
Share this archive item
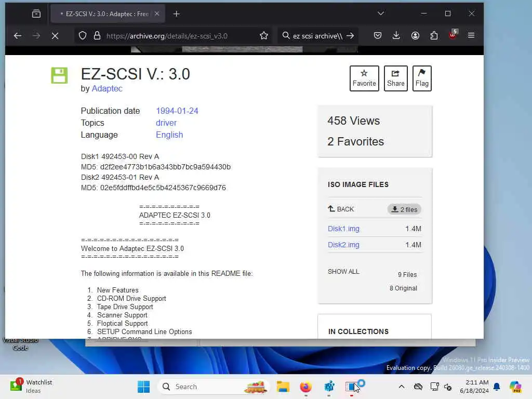click(x=395, y=78)
